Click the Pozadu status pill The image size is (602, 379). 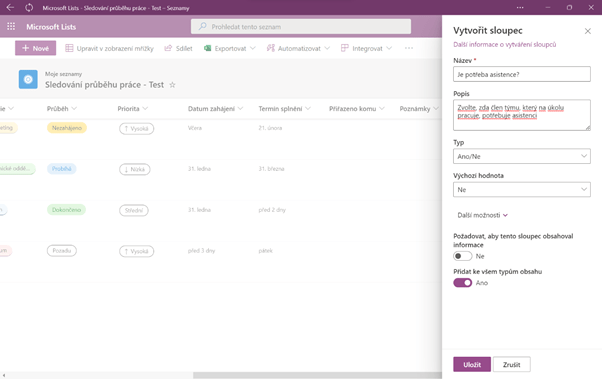61,250
